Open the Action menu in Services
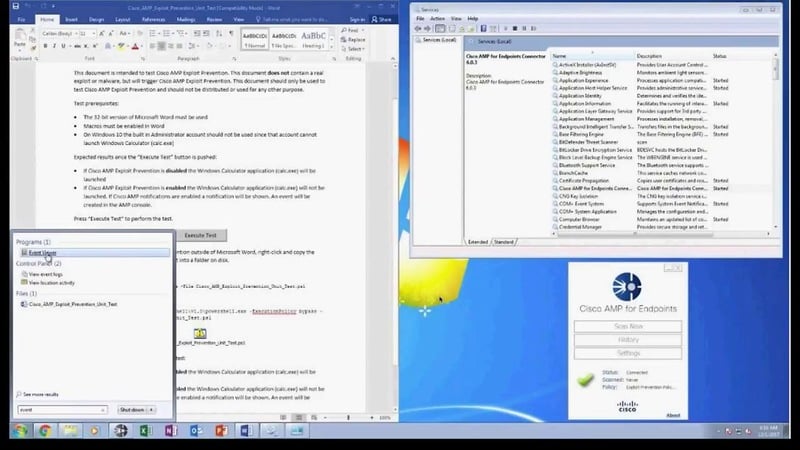800x450 pixels. [x=437, y=18]
